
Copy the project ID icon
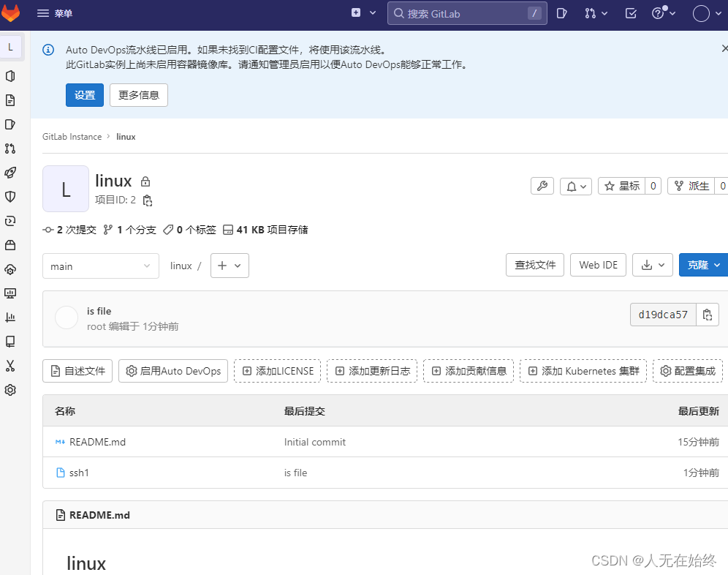(148, 200)
